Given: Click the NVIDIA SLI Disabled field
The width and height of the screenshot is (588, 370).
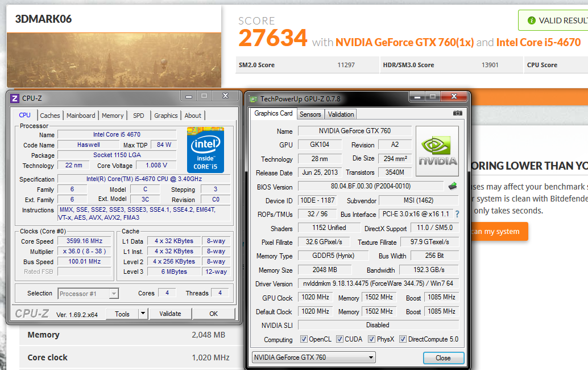Looking at the screenshot, I should [x=378, y=325].
